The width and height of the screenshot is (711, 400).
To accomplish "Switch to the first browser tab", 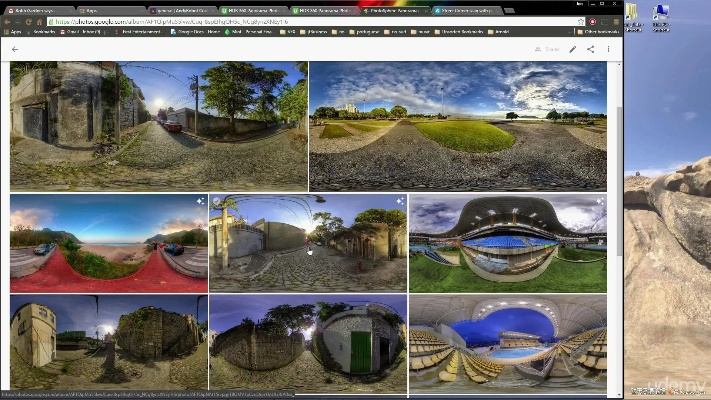I will point(30,8).
